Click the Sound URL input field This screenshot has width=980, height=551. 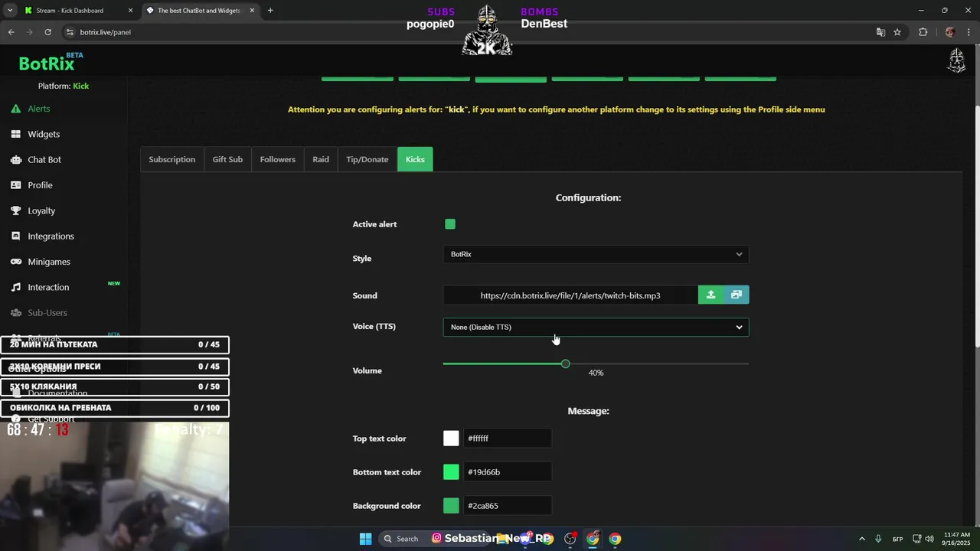tap(570, 295)
